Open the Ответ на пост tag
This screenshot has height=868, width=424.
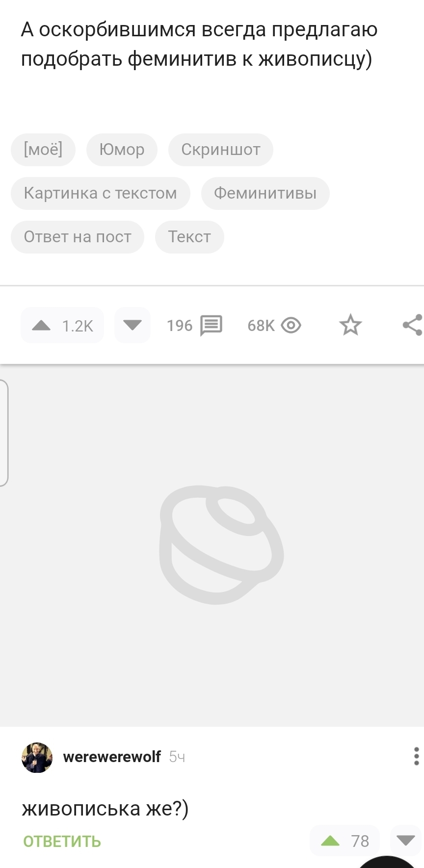[78, 237]
